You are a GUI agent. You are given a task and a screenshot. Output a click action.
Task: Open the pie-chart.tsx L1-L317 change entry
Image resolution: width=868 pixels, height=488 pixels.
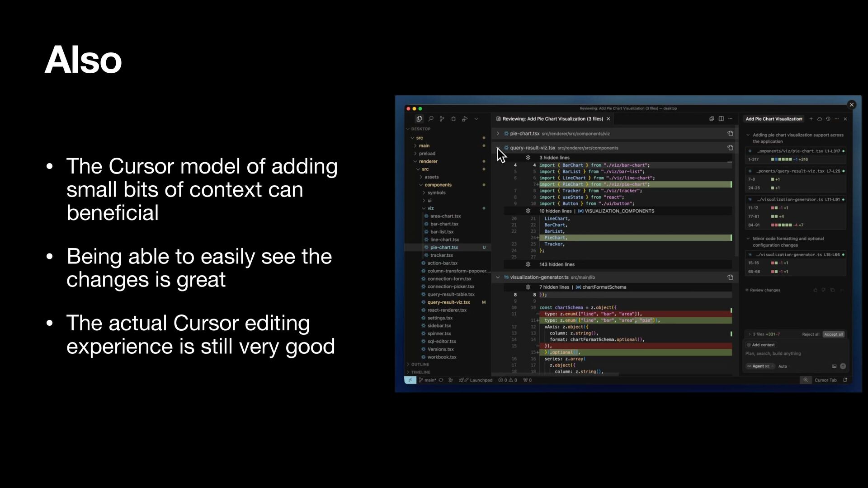pos(796,151)
